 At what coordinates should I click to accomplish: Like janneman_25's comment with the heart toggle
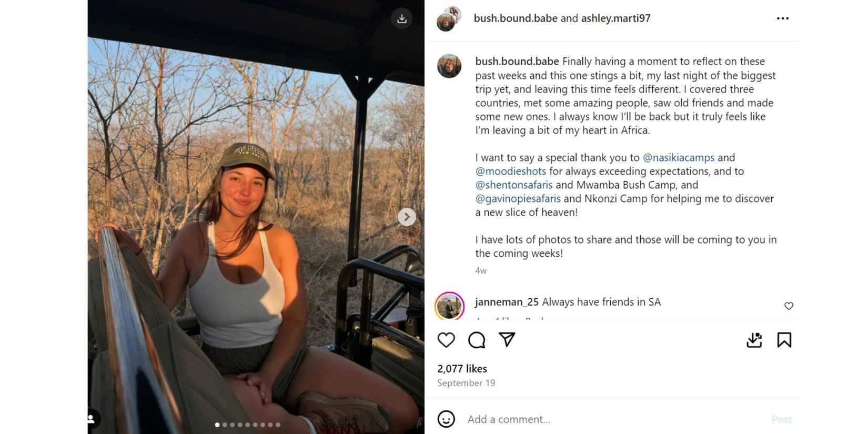pyautogui.click(x=789, y=306)
